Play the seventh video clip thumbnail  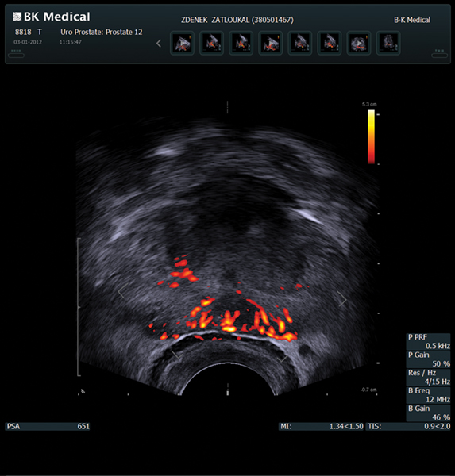point(359,43)
